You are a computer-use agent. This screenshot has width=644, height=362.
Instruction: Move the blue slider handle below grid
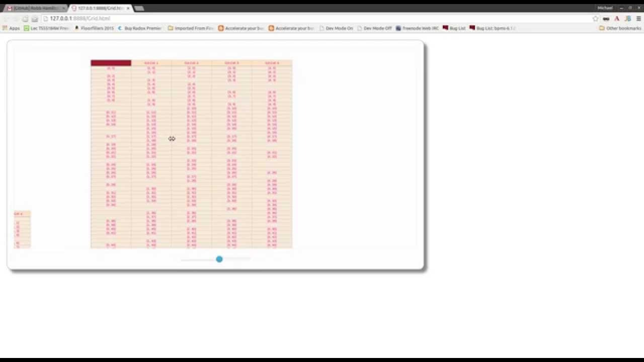click(219, 259)
